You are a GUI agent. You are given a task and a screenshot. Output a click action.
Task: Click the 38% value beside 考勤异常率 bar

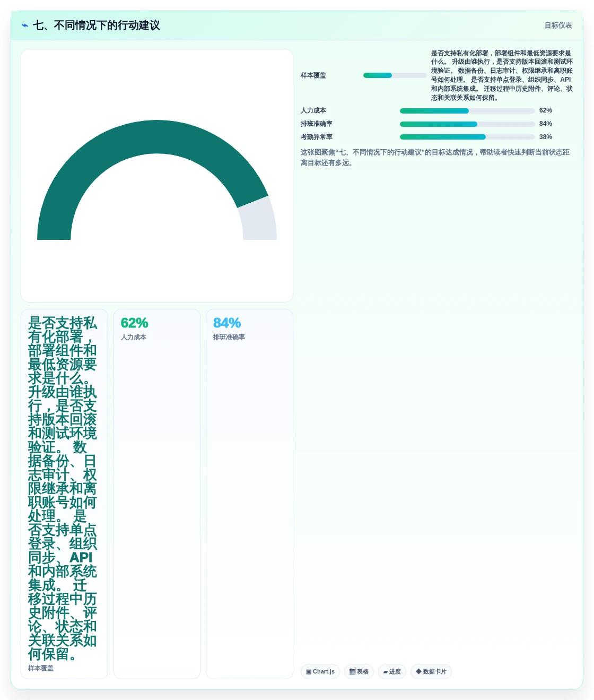546,137
